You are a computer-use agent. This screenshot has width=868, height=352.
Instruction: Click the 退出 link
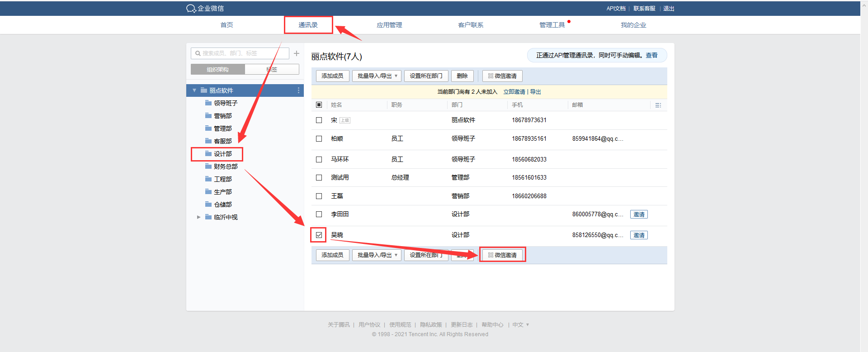click(669, 9)
